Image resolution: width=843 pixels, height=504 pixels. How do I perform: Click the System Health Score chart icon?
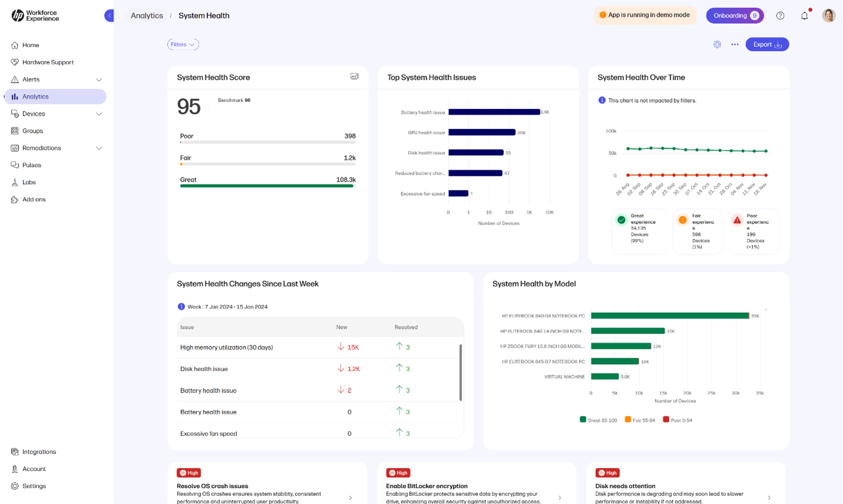pos(354,77)
